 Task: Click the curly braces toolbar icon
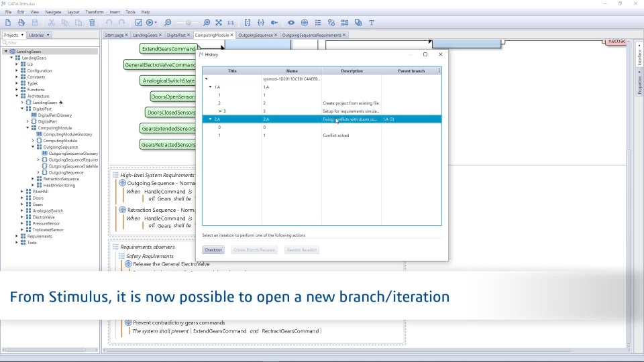261,23
